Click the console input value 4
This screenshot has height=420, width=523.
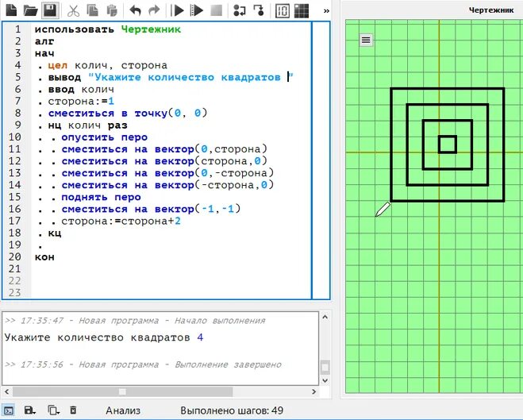tap(200, 337)
